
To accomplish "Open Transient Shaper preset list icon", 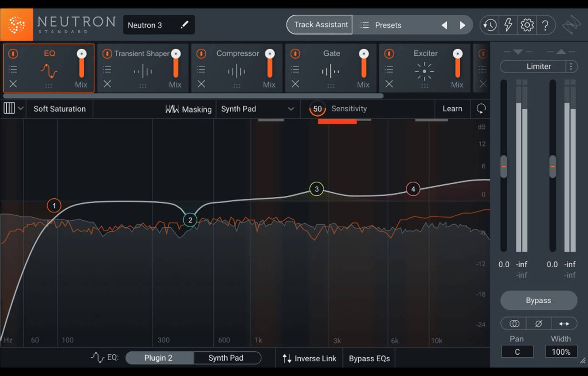I will coord(107,69).
